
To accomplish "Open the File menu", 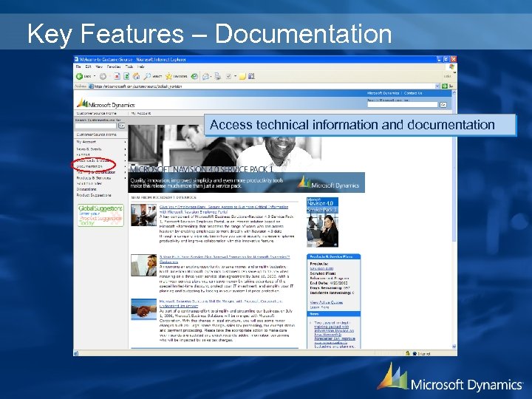I will point(78,66).
